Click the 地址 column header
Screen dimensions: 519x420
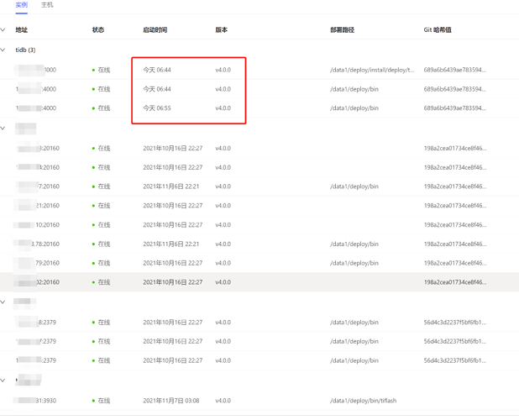click(x=22, y=29)
